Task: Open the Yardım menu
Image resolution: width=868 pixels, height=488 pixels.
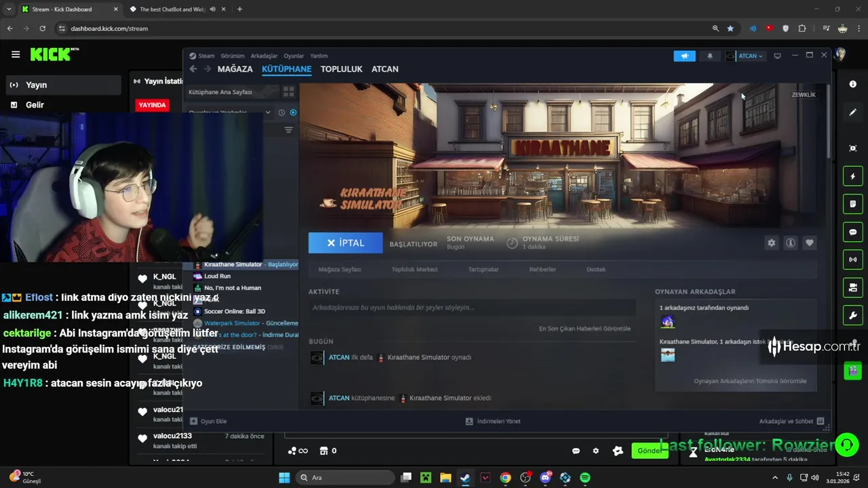Action: pyautogui.click(x=319, y=56)
